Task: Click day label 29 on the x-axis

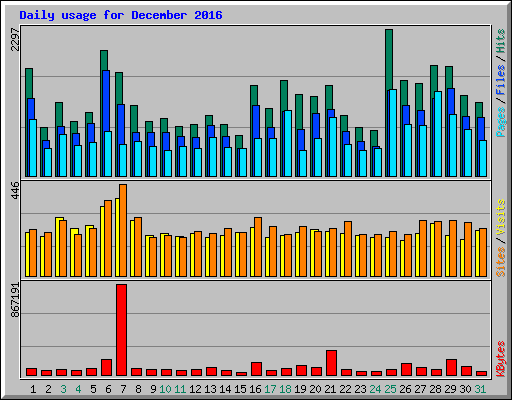Action: pyautogui.click(x=450, y=389)
